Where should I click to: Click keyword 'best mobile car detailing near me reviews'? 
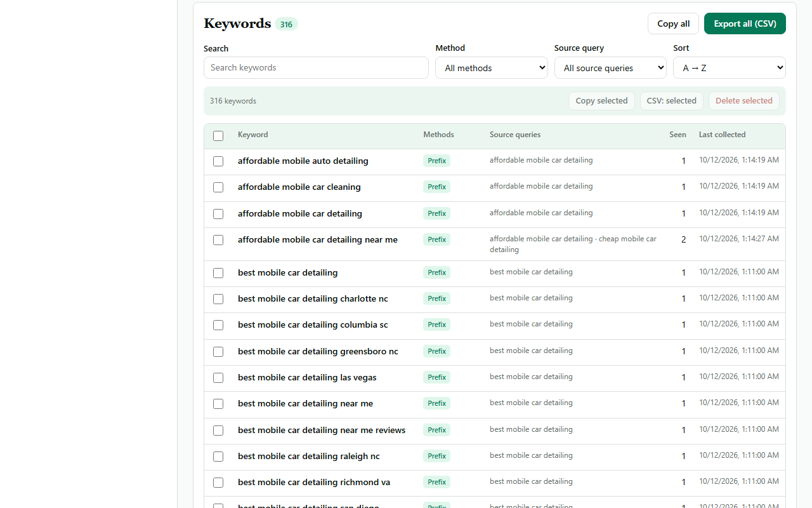[322, 430]
